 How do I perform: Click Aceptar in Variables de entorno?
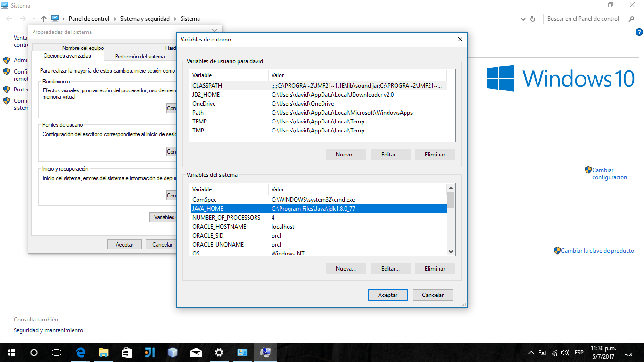tap(388, 295)
